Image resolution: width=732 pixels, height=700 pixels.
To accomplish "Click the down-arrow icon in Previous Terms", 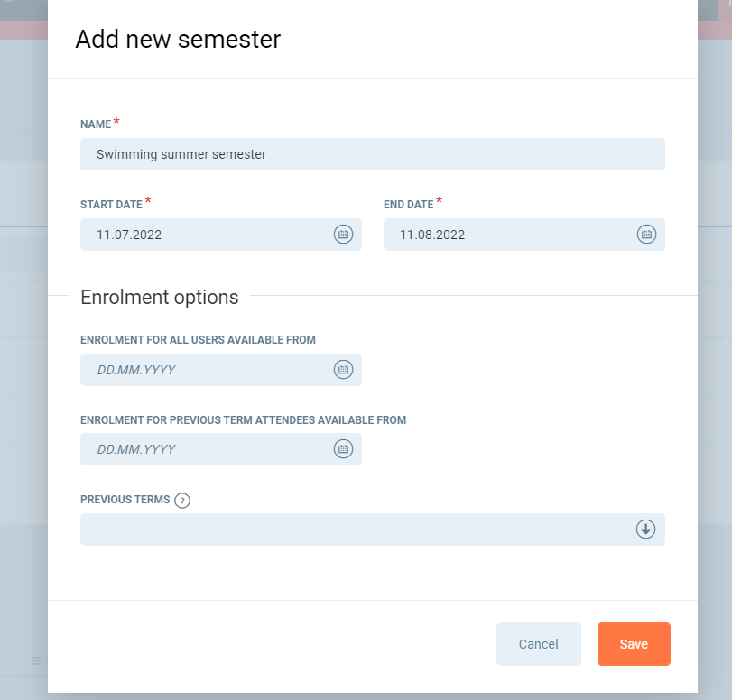I will click(645, 530).
